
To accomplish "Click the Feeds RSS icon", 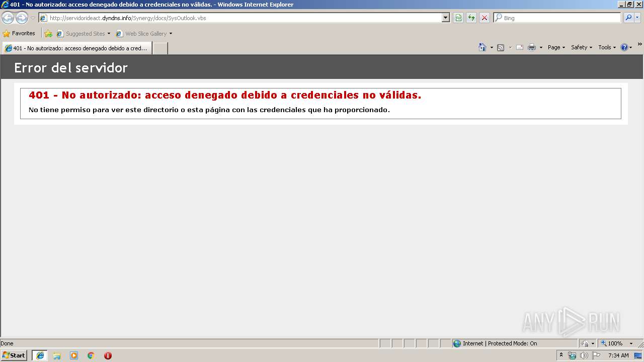I will [x=501, y=47].
